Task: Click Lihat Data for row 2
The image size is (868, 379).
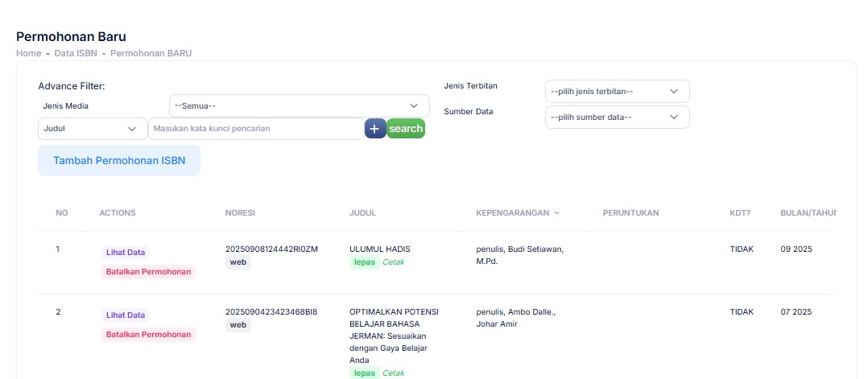Action: 126,315
